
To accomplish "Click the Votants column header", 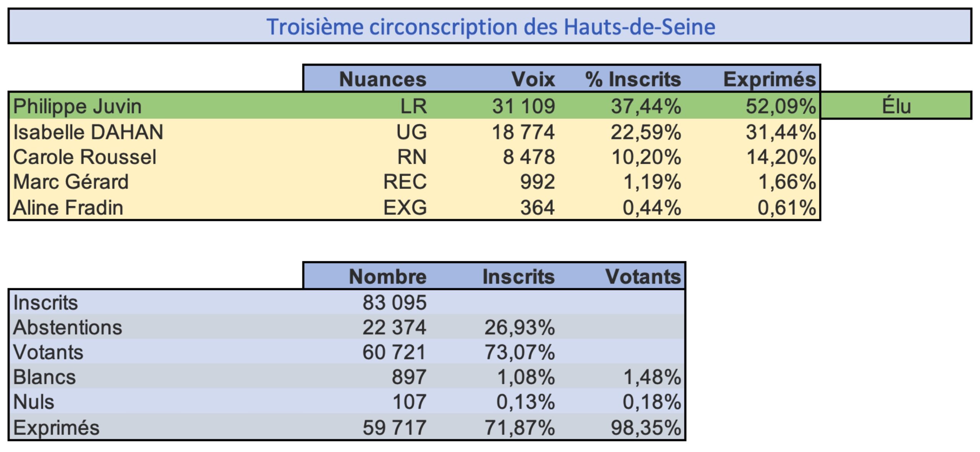I will point(644,276).
